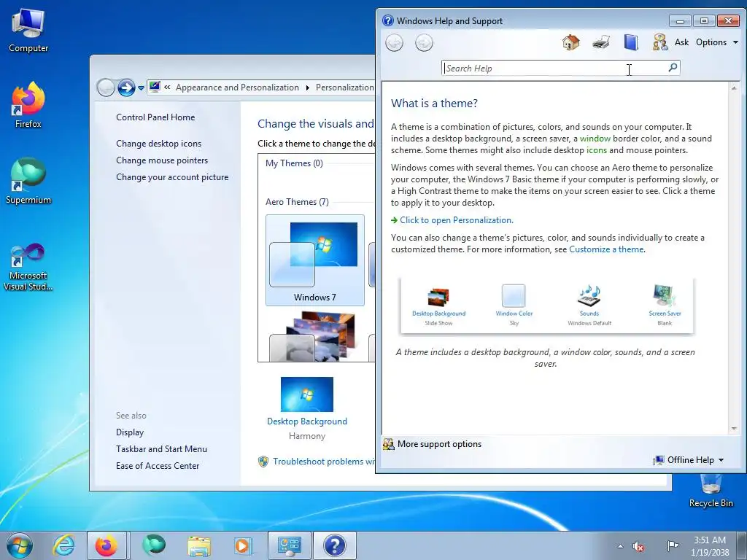Screen dimensions: 747x560
Task: Launch Firefox from the taskbar
Action: click(x=107, y=545)
